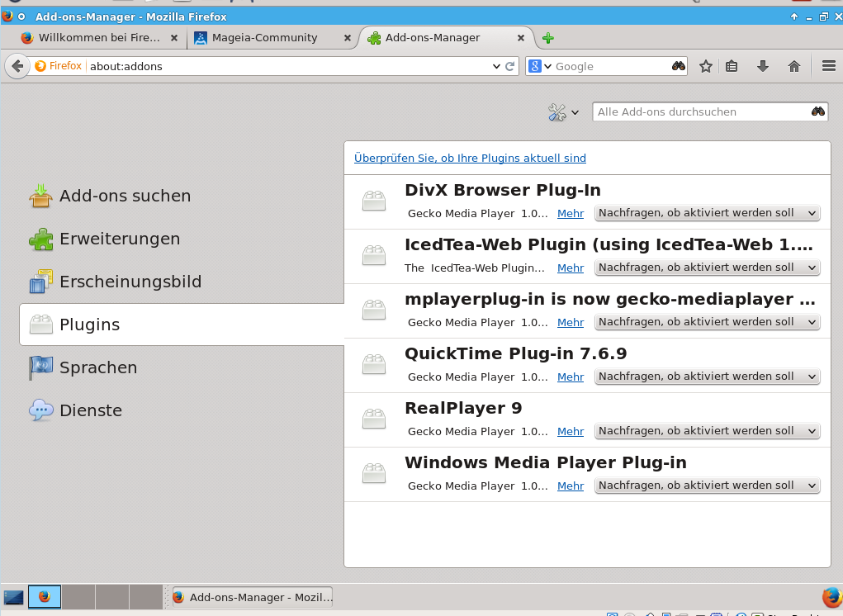This screenshot has width=843, height=616.
Task: Open the add-on tools wrench dropdown
Action: coord(563,112)
